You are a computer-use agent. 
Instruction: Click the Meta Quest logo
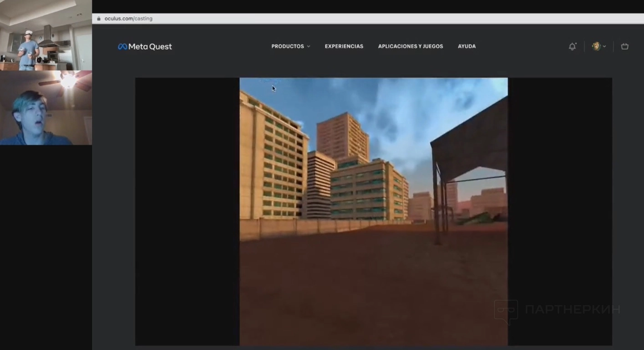pyautogui.click(x=145, y=46)
